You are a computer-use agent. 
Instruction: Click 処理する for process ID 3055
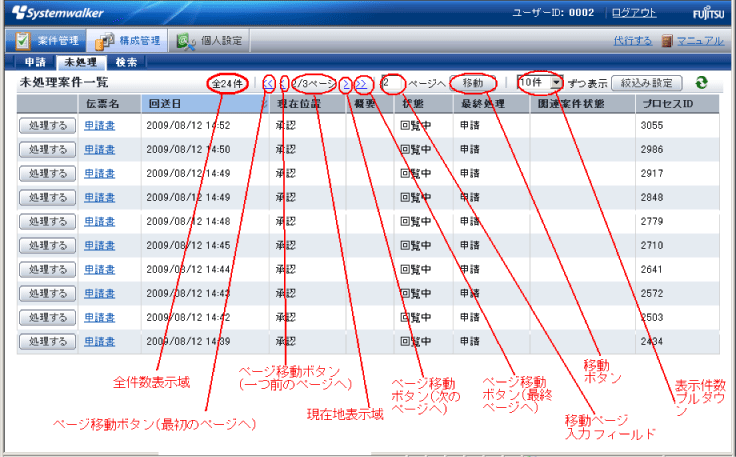(47, 125)
